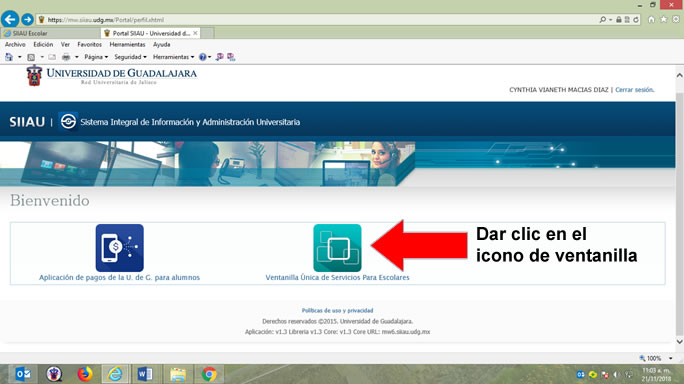Launch Firefox from the taskbar
Image resolution: width=684 pixels, height=384 pixels.
point(85,374)
